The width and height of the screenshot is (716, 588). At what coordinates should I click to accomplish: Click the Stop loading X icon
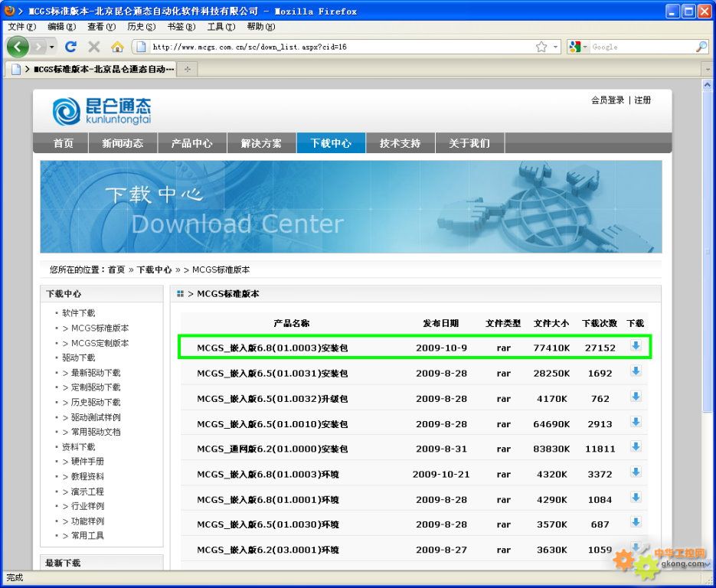click(x=94, y=47)
